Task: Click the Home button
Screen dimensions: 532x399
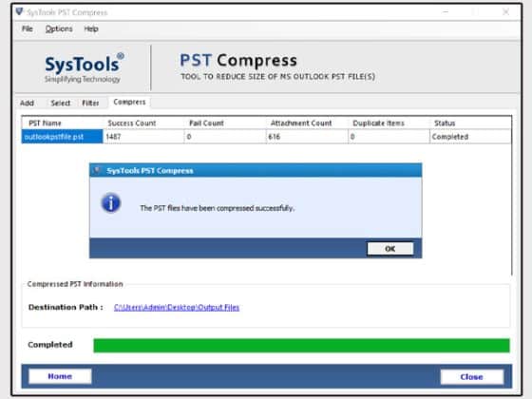Action: coord(60,376)
